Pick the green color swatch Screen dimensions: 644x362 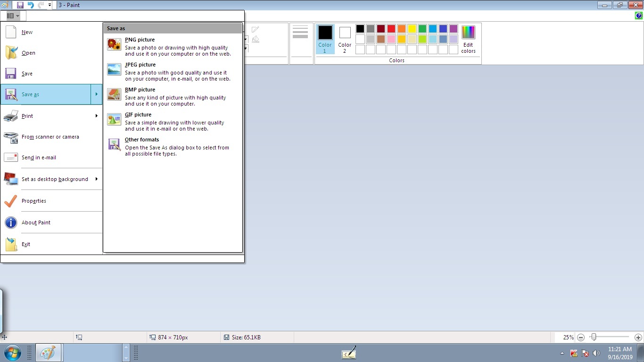pyautogui.click(x=422, y=29)
